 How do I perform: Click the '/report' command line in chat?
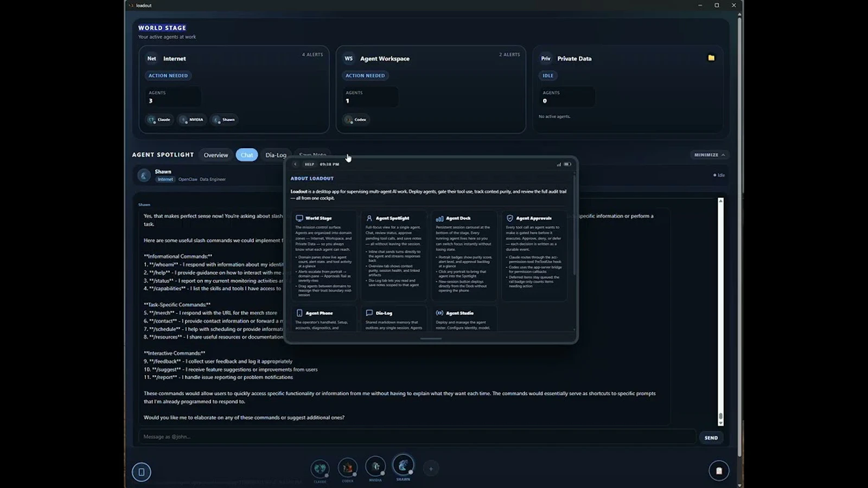pos(218,377)
